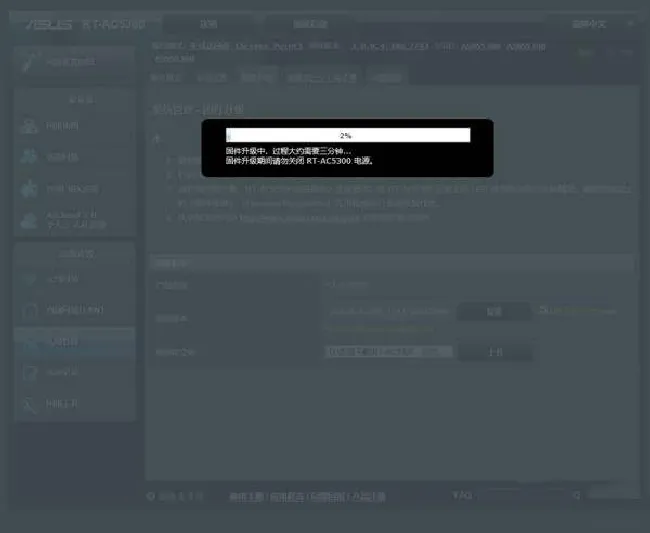Click the 2% firmware upgrade progress bar
This screenshot has width=650, height=533.
click(x=348, y=135)
